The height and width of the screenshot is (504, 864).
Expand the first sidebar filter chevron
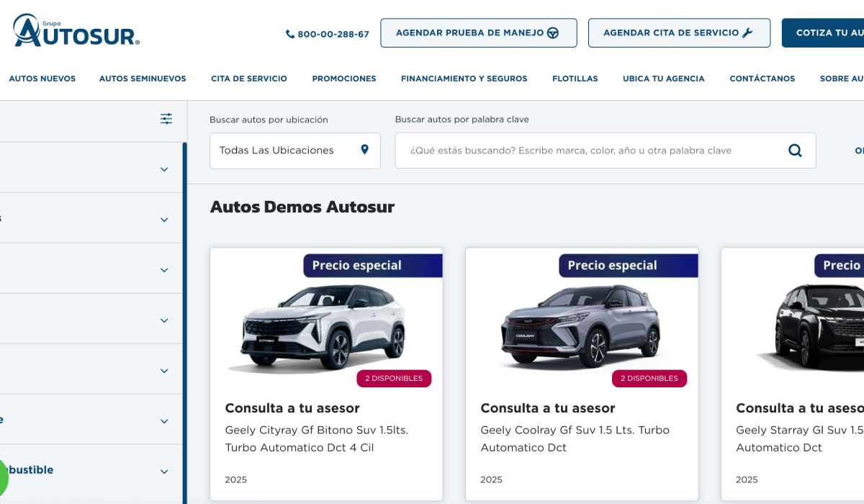pos(164,169)
